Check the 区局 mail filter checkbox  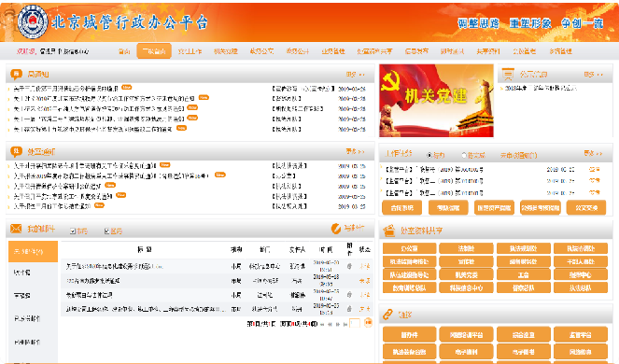click(106, 231)
